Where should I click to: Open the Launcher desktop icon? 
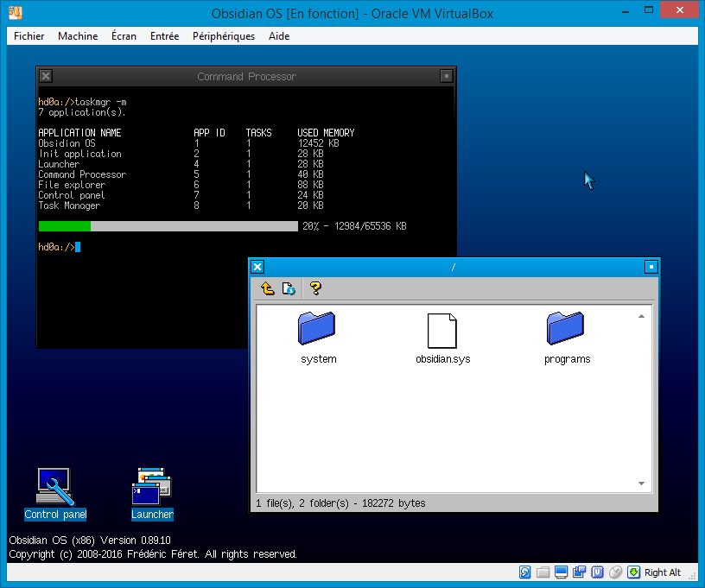click(152, 494)
